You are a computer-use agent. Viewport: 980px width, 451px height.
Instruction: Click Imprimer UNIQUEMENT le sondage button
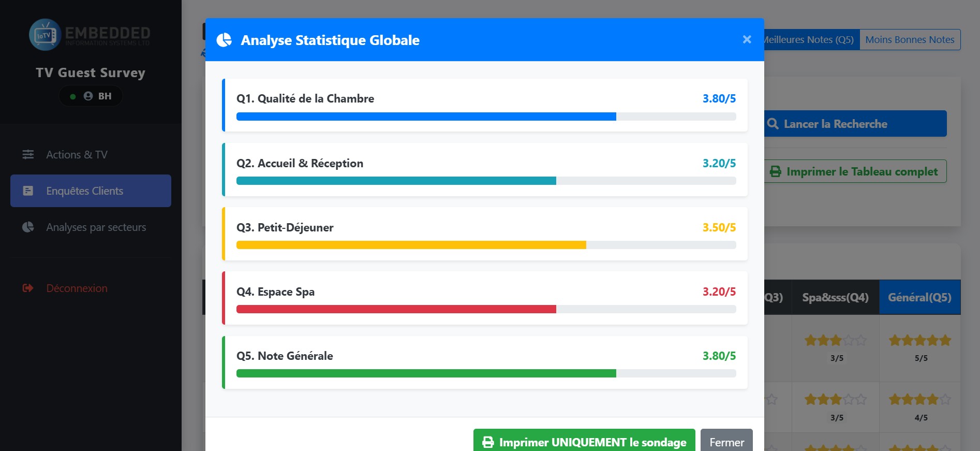[584, 442]
